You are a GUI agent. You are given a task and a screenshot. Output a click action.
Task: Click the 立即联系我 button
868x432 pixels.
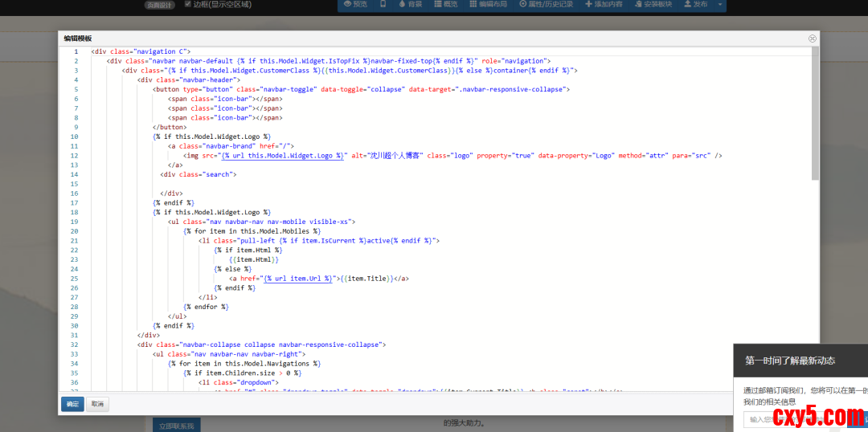[177, 425]
